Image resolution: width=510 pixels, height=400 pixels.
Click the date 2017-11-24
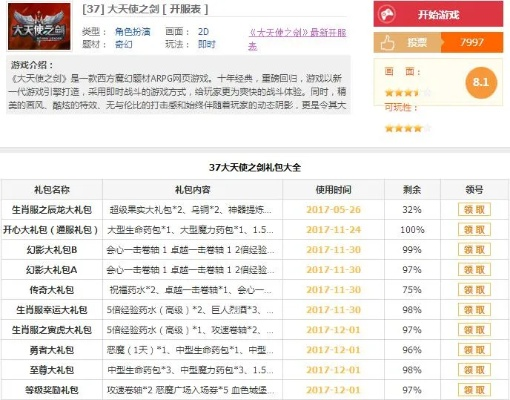tap(333, 230)
